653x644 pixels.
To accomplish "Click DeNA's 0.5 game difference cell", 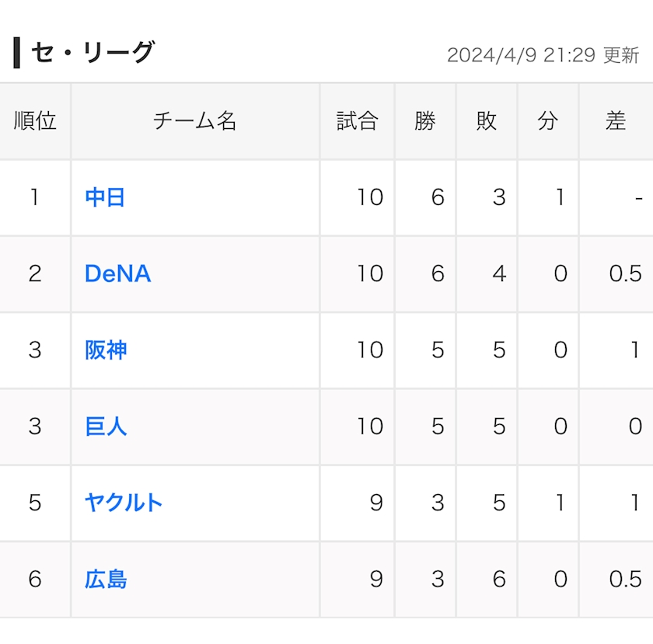I will 625,273.
